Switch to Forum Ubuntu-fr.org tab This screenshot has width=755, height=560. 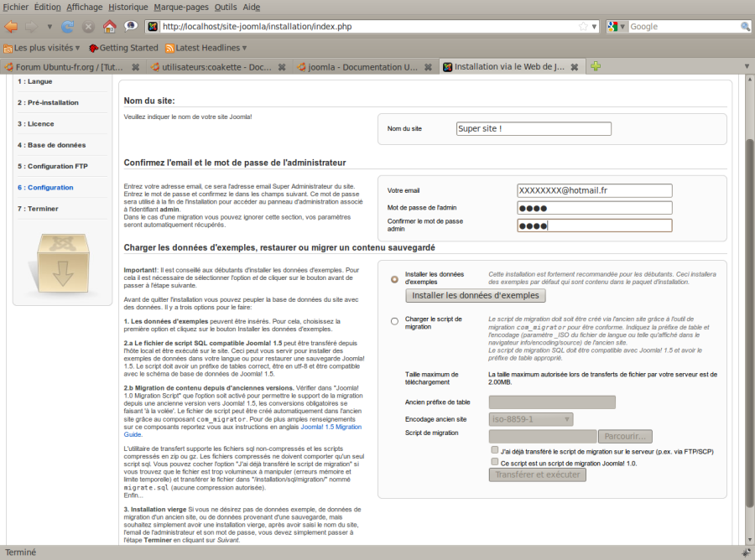click(x=70, y=67)
